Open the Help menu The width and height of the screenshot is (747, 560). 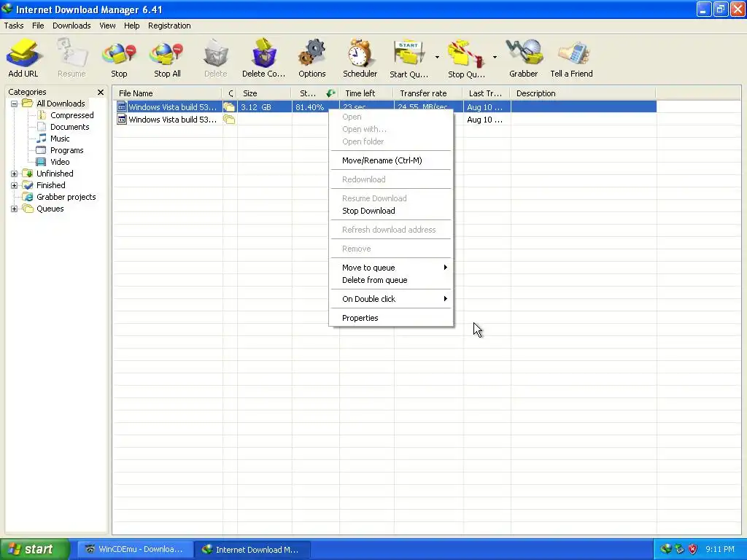coord(131,26)
